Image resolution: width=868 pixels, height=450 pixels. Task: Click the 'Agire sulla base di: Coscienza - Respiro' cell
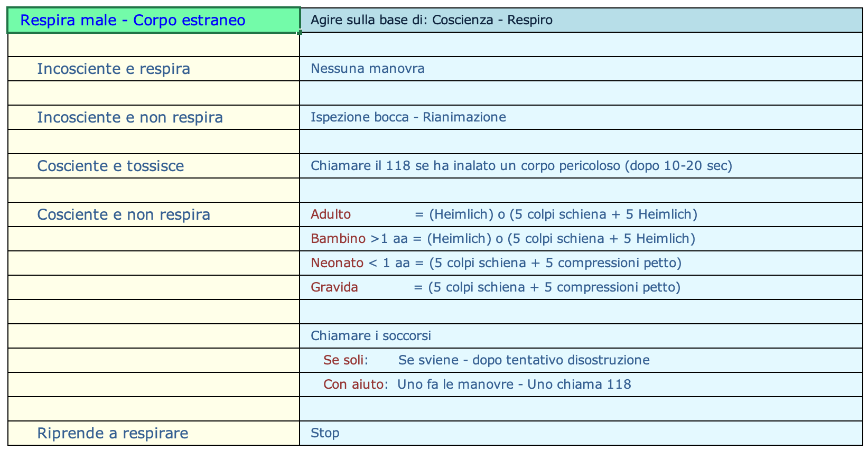point(581,20)
